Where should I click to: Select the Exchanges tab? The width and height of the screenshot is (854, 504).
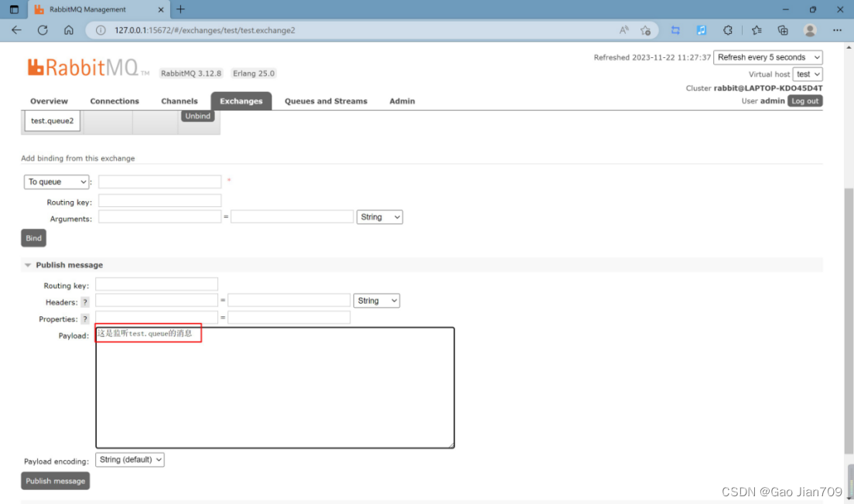tap(241, 101)
